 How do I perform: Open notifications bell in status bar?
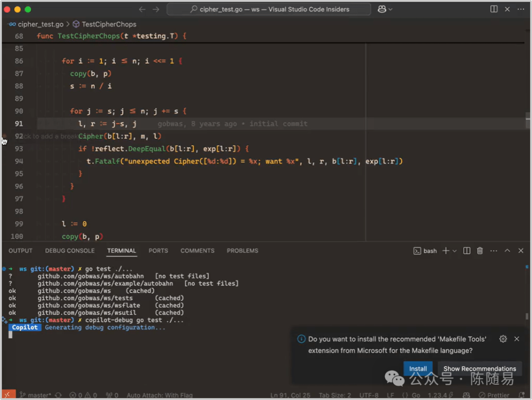coord(522,395)
